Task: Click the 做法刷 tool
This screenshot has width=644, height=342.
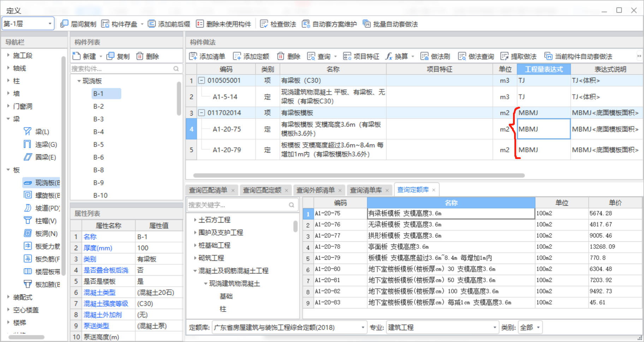Action: (x=435, y=56)
